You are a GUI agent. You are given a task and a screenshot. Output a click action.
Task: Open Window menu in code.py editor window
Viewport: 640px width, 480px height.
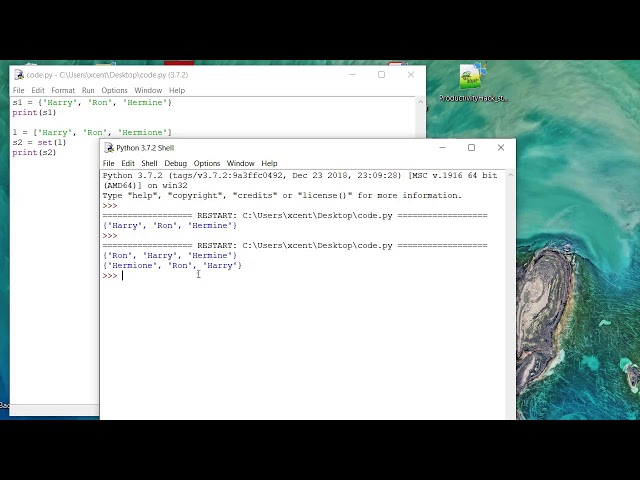click(x=148, y=90)
